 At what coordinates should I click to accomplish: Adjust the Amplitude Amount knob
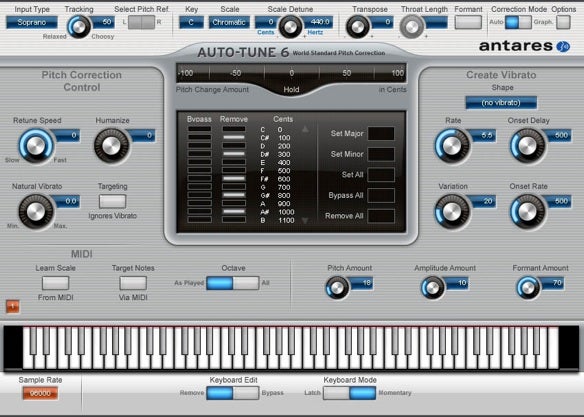pos(433,288)
